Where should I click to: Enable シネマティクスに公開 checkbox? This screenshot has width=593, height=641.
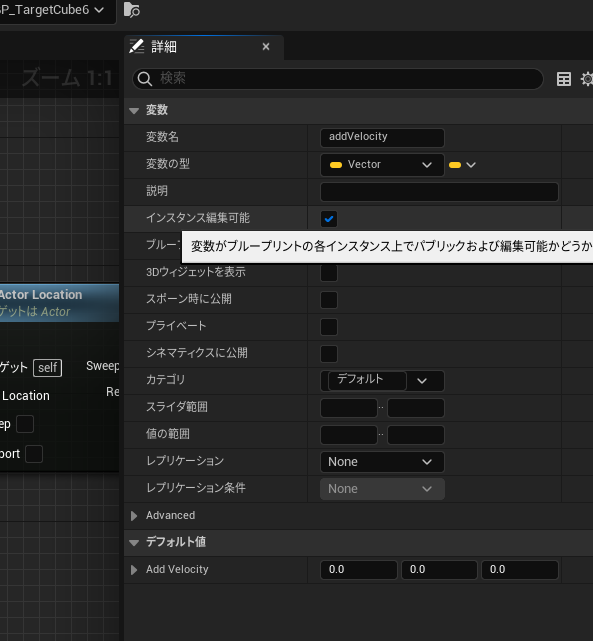[x=329, y=354]
